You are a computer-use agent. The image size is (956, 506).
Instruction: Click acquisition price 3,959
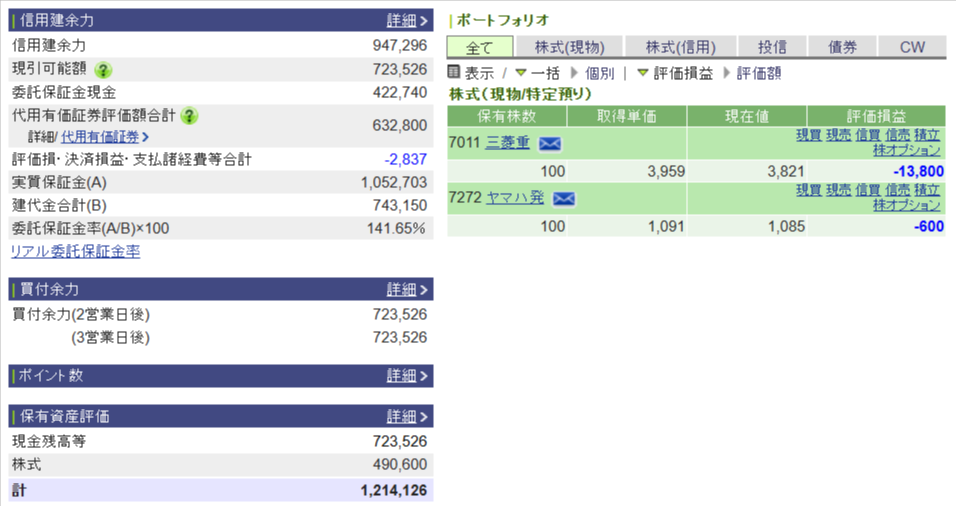coord(666,171)
